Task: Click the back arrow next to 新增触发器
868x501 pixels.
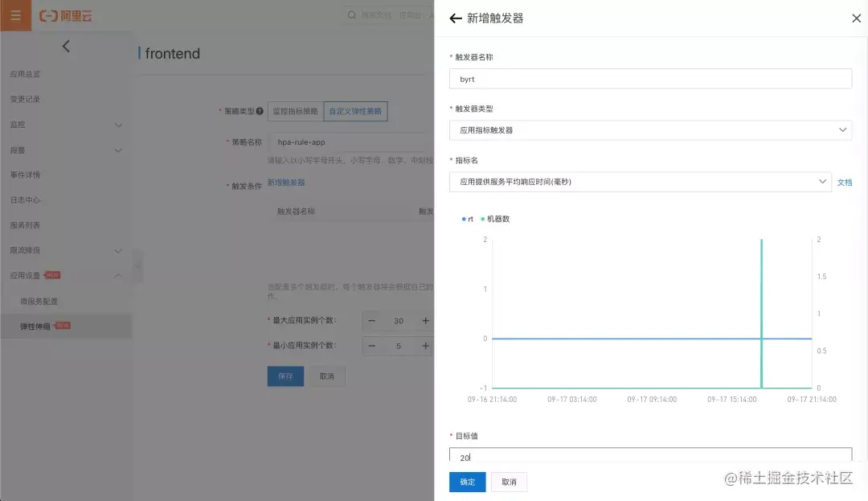Action: click(455, 18)
